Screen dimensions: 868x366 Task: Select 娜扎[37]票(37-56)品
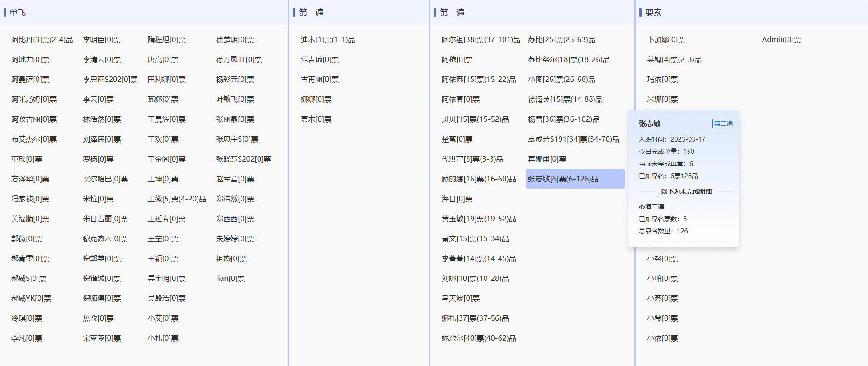tap(475, 318)
